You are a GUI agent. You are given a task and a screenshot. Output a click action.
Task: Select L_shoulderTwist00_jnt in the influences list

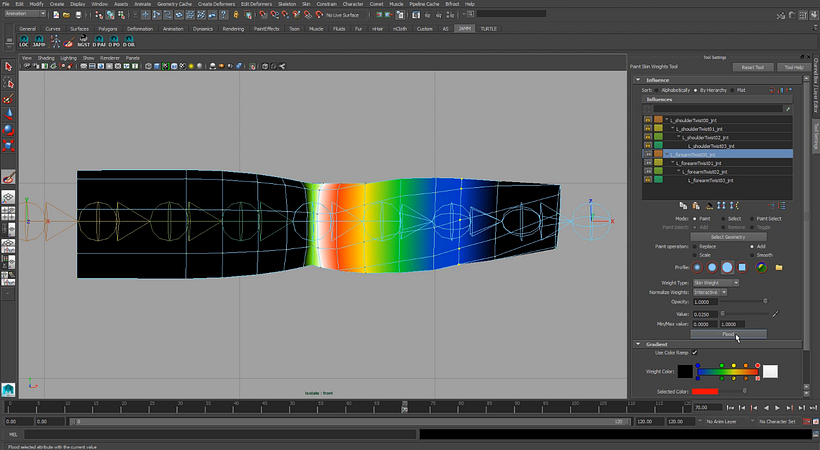[x=693, y=120]
